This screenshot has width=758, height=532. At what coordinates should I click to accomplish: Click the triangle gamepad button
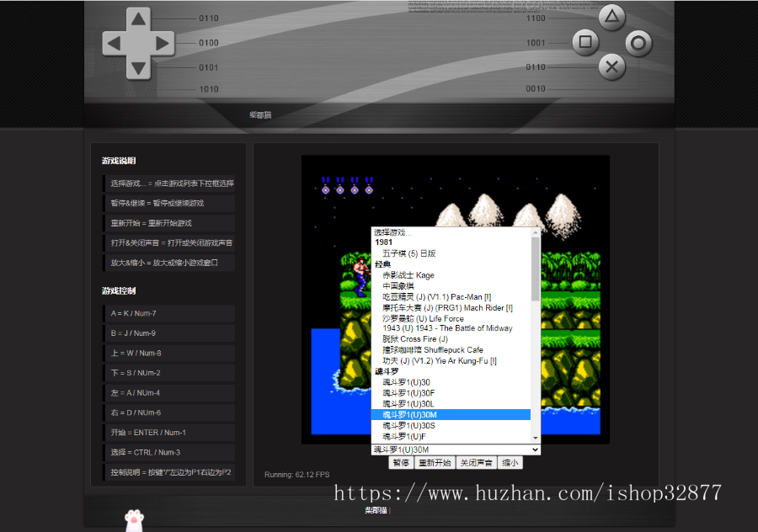click(611, 17)
